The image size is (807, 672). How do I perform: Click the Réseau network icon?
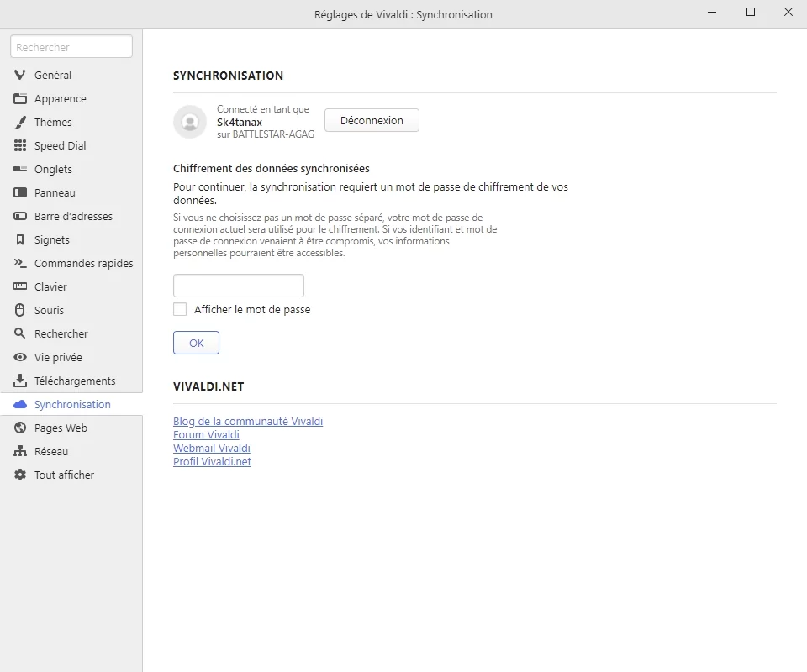click(19, 451)
